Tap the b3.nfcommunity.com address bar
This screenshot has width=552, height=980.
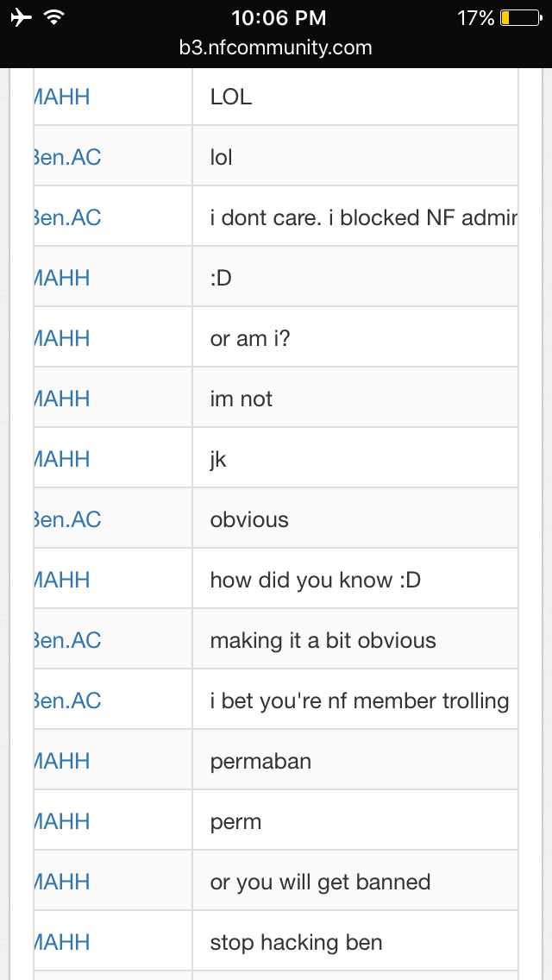tap(276, 47)
